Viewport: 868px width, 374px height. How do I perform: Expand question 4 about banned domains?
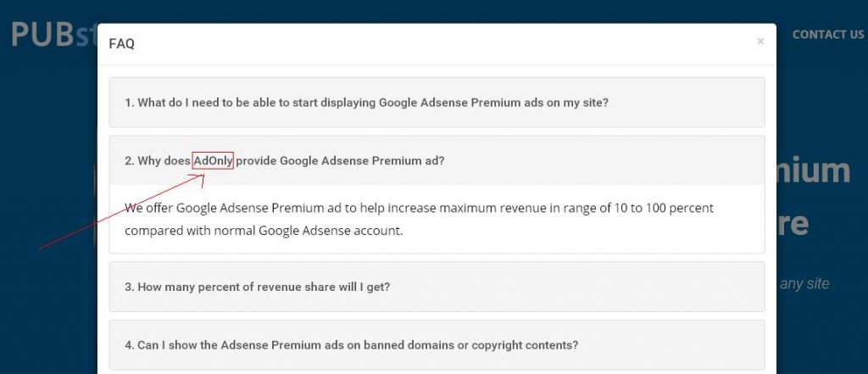[x=351, y=345]
